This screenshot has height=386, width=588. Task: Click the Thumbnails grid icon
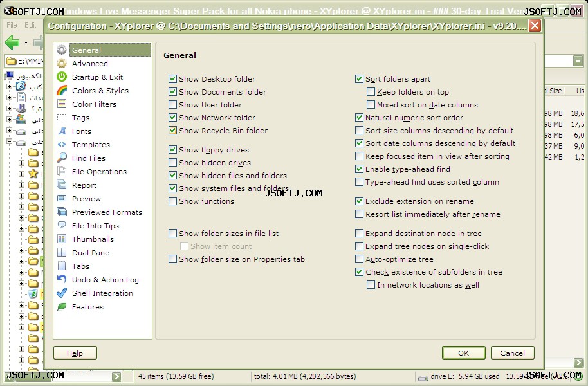(62, 239)
